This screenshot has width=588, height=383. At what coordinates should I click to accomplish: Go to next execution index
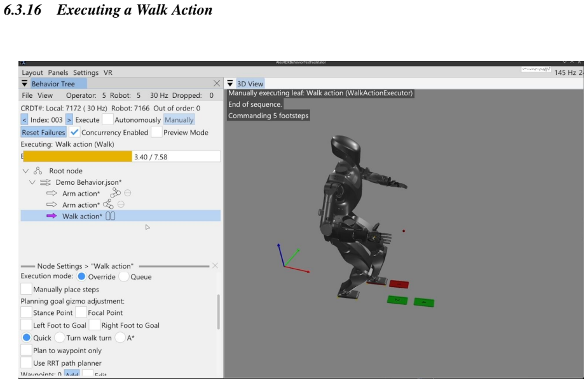point(69,120)
